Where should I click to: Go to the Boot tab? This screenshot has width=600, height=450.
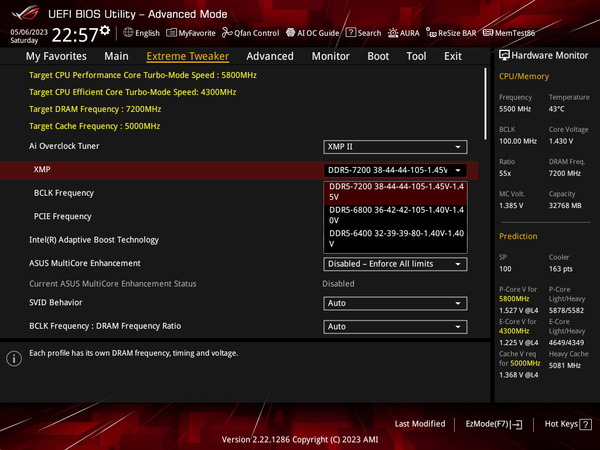click(x=378, y=56)
